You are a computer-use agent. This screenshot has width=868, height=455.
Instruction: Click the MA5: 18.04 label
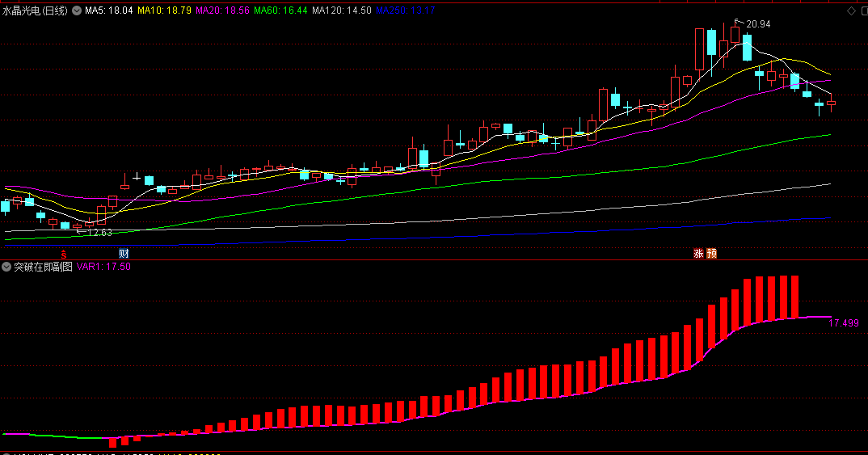[109, 11]
